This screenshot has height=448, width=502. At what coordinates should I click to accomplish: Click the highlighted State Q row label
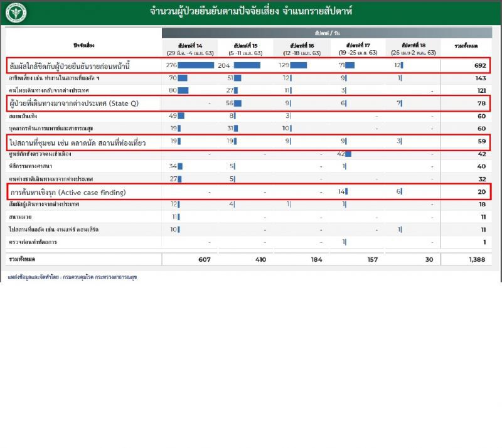point(74,104)
